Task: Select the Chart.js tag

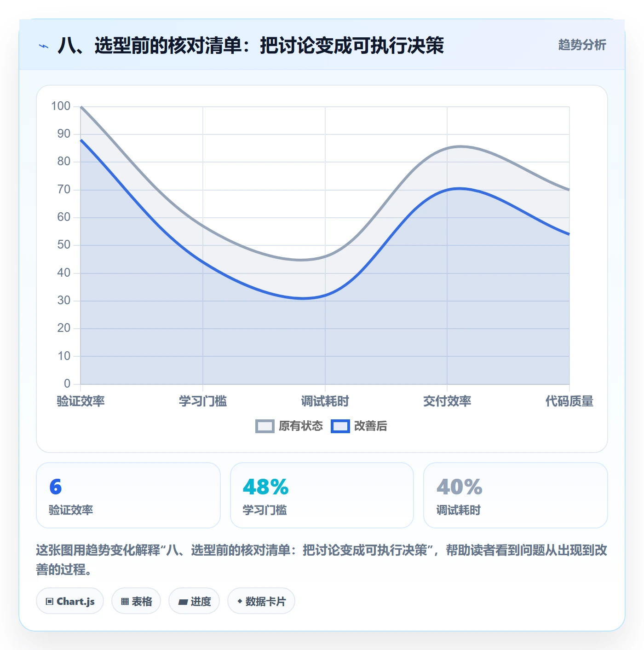Action: [x=70, y=601]
